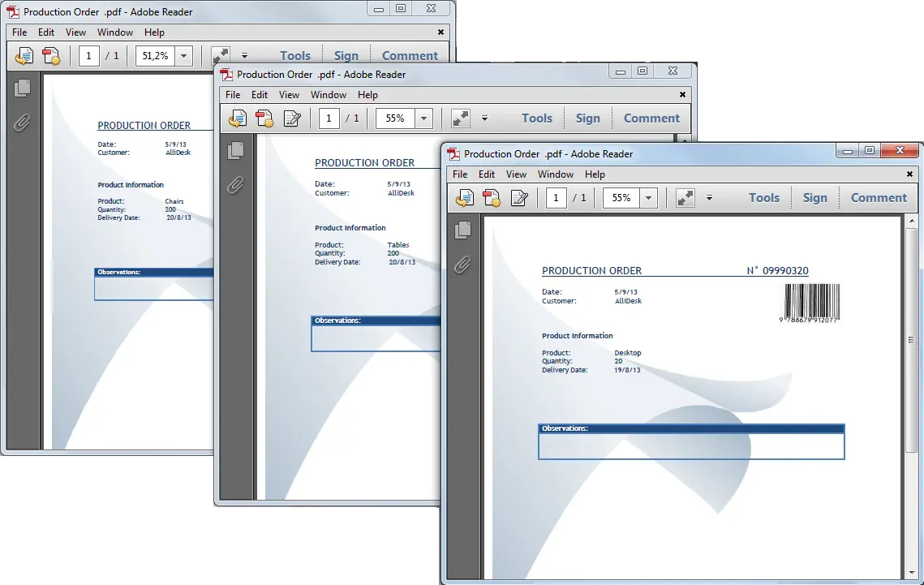Open attachments paperclip panel in the front window

tap(463, 265)
